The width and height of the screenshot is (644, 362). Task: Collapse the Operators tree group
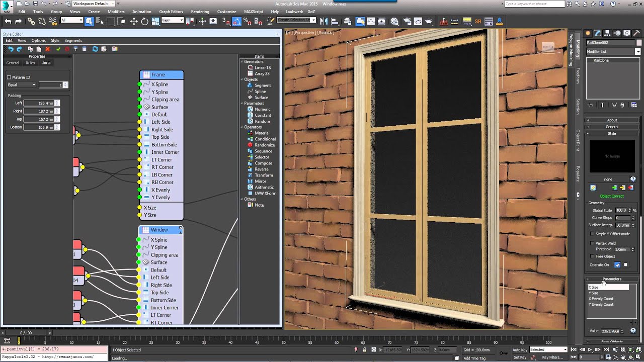point(242,127)
